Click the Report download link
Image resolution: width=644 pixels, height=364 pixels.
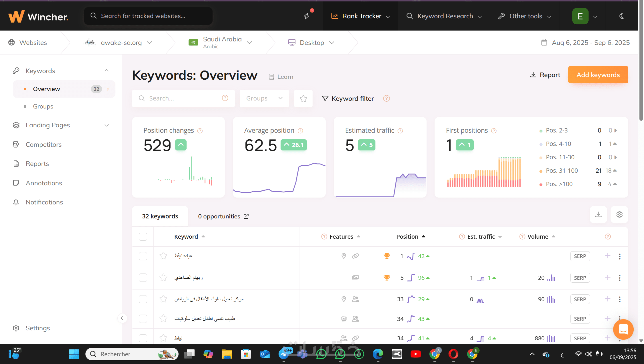pos(545,75)
